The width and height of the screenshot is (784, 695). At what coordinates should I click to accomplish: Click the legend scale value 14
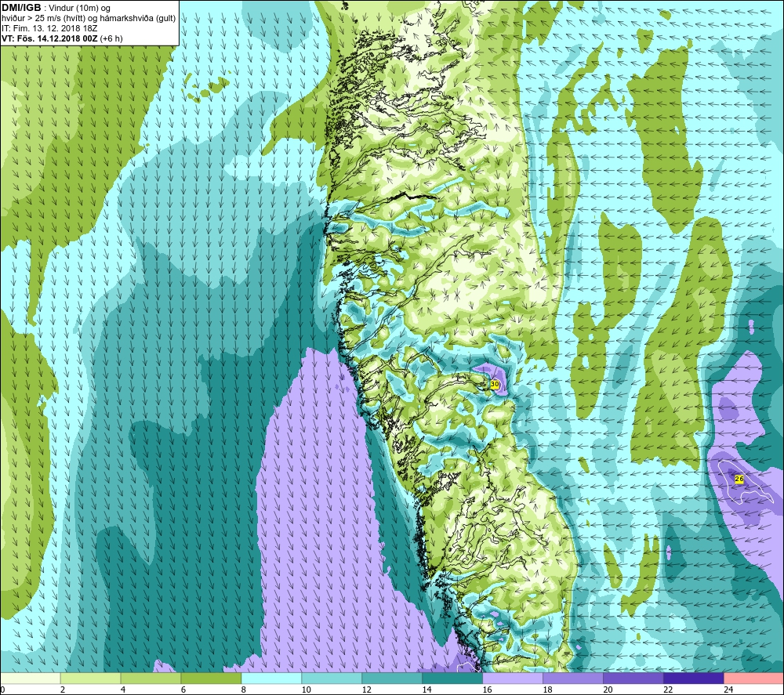(426, 690)
